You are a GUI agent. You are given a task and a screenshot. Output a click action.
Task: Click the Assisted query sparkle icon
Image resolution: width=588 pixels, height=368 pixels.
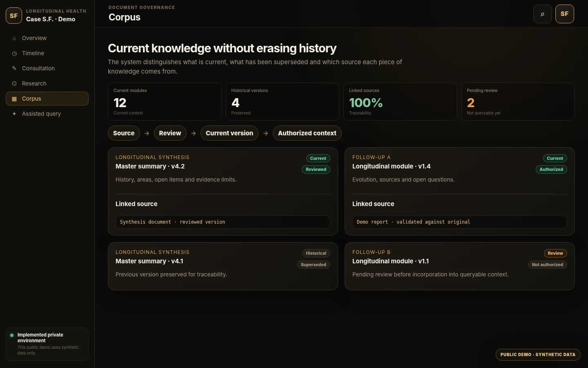(x=14, y=114)
